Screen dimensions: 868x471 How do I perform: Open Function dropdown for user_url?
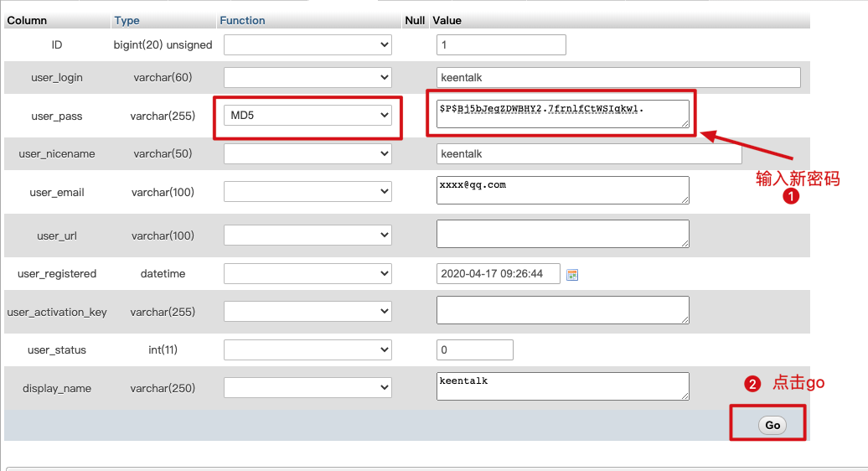coord(307,235)
